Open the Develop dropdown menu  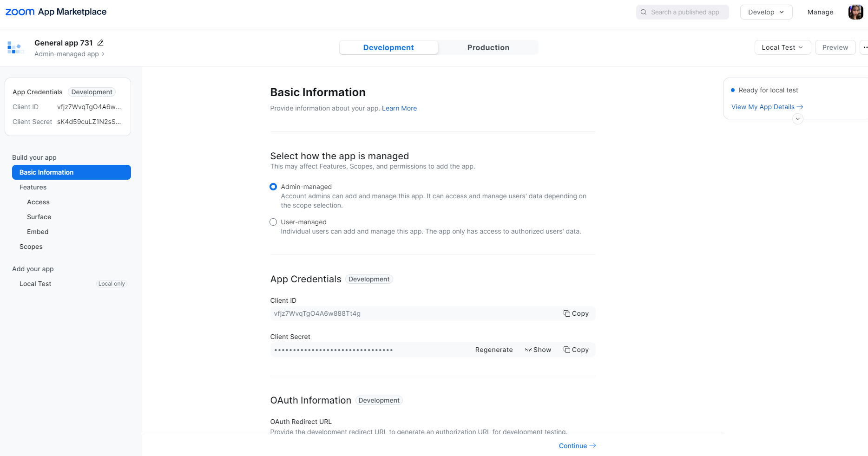tap(766, 12)
